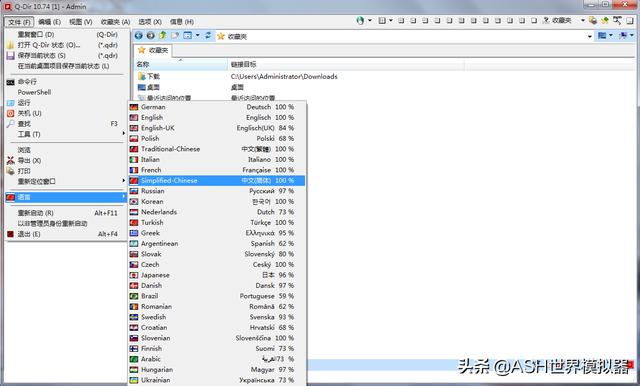Open the 信息 (H) menu
The height and width of the screenshot is (386, 640).
coord(182,22)
